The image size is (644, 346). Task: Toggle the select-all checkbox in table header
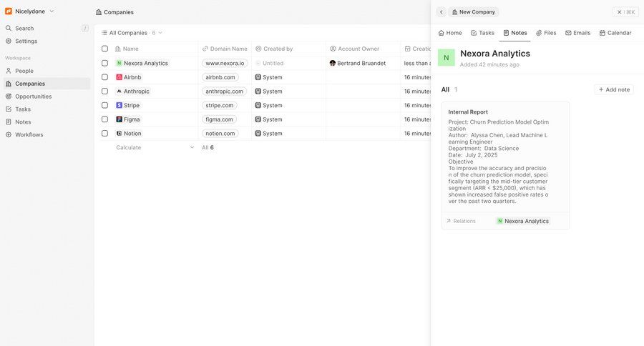point(104,49)
